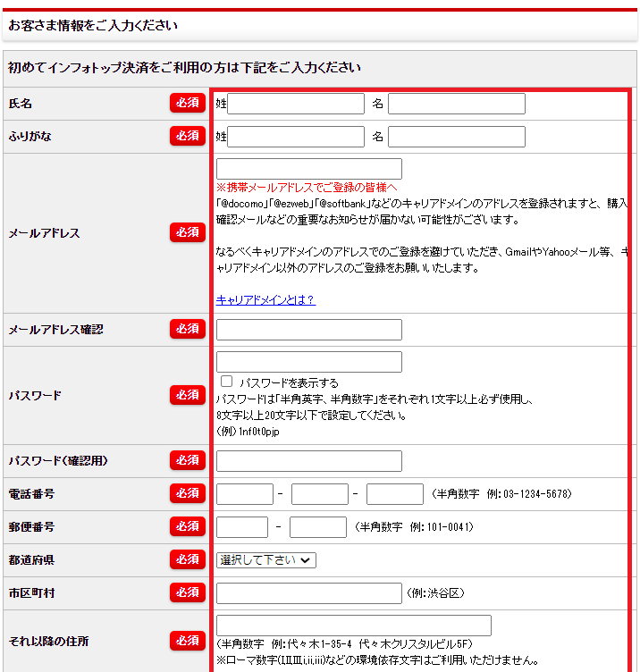The image size is (640, 672).
Task: Click the 必須 badge beside 都道府県
Action: 188,559
